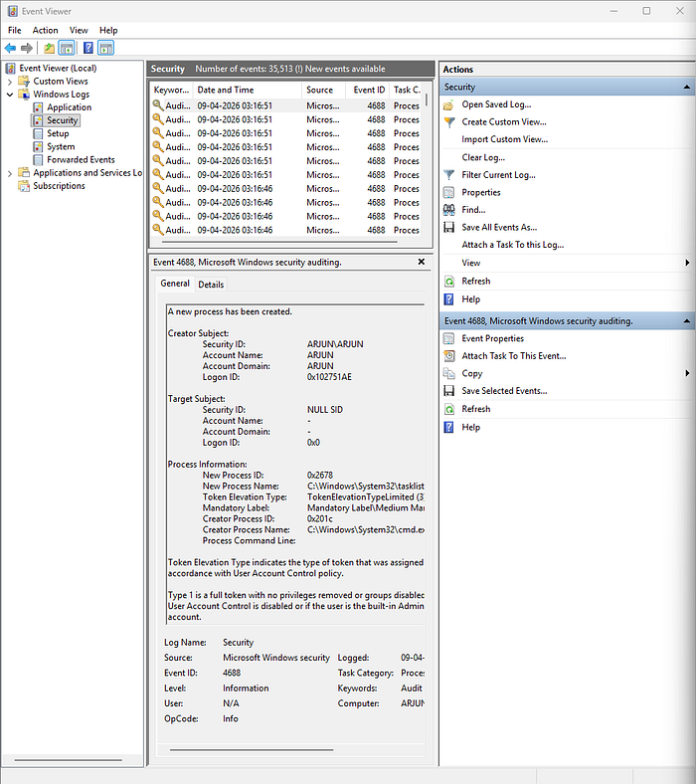This screenshot has width=696, height=784.
Task: Toggle the Show/Hide Action Pane toolbar icon
Action: tap(105, 48)
